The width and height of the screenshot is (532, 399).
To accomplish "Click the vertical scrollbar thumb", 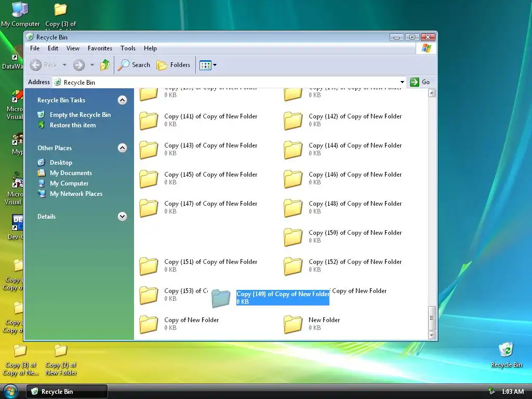I will 432,318.
